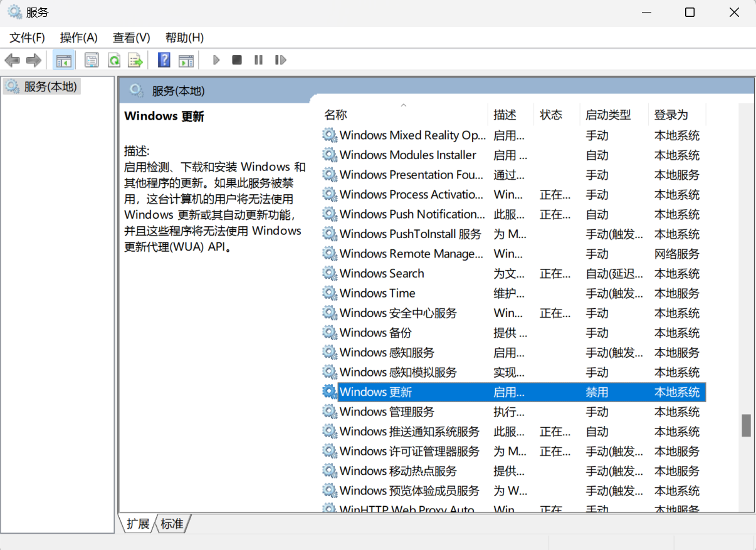756x550 pixels.
Task: Click gear icon beside Windows 感知服务
Action: (x=330, y=352)
